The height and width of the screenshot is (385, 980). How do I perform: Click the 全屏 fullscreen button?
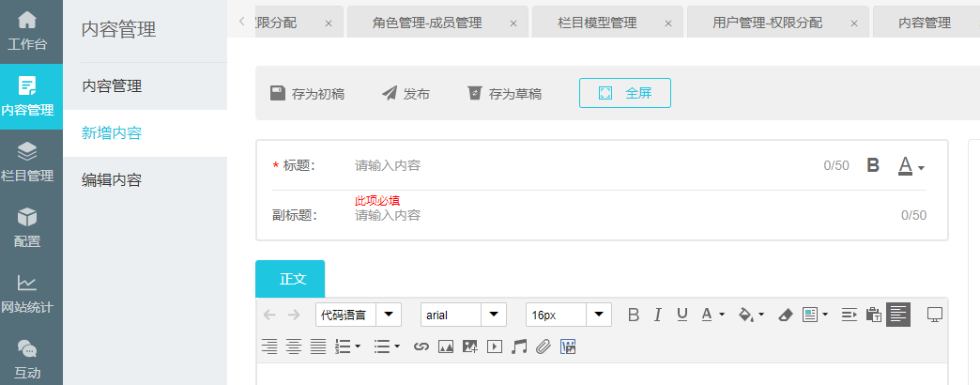point(625,93)
